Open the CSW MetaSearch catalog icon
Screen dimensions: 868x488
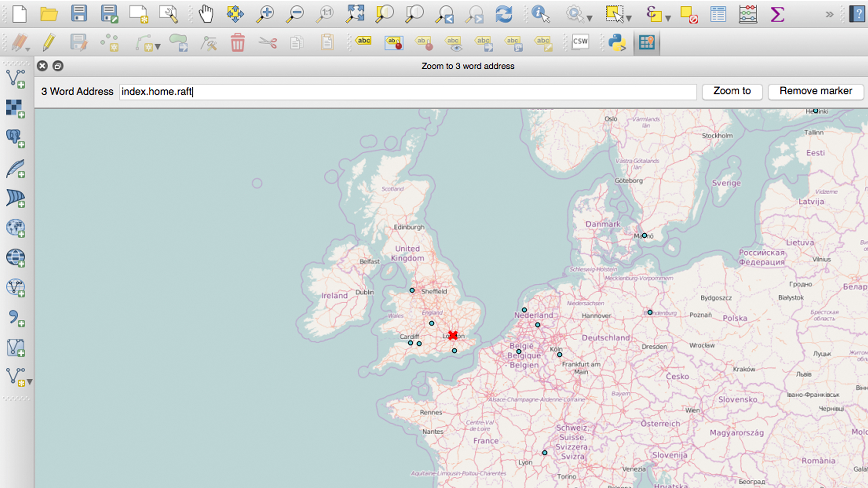(x=580, y=42)
